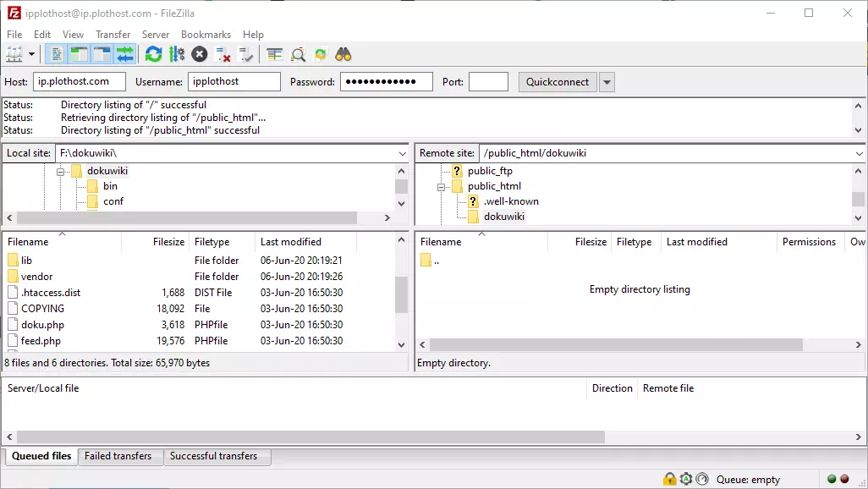Cancel the current operation
The image size is (868, 489).
(200, 54)
